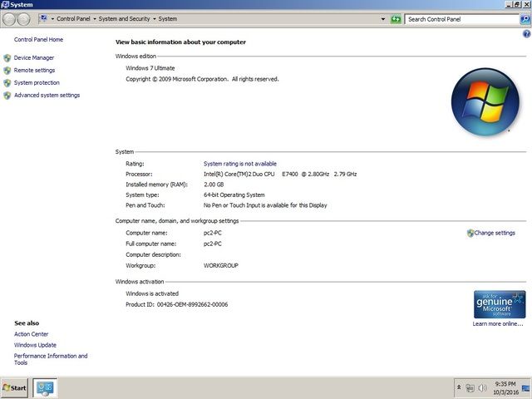Click 'System rating is not available' link

[x=240, y=164]
